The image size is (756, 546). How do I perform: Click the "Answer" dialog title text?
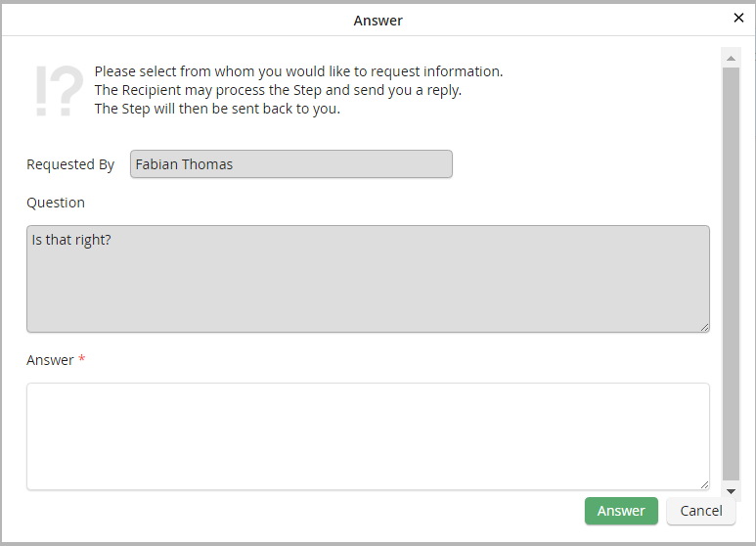378,21
